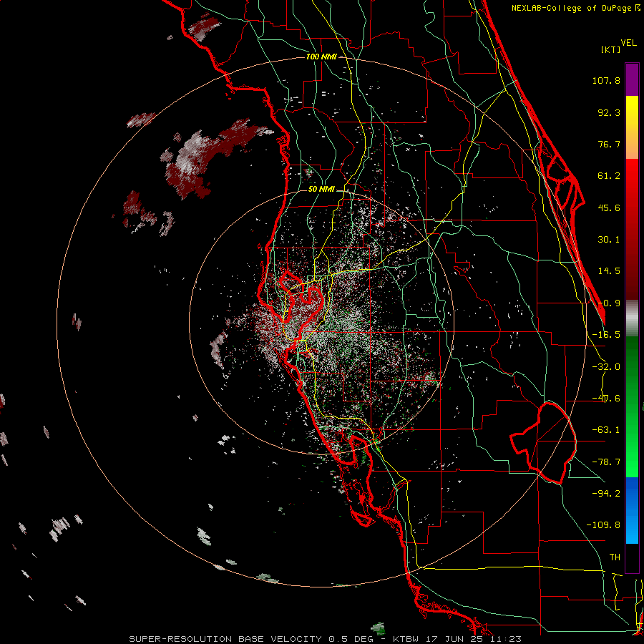
Task: Click the [KT] units label
Action: pyautogui.click(x=611, y=49)
